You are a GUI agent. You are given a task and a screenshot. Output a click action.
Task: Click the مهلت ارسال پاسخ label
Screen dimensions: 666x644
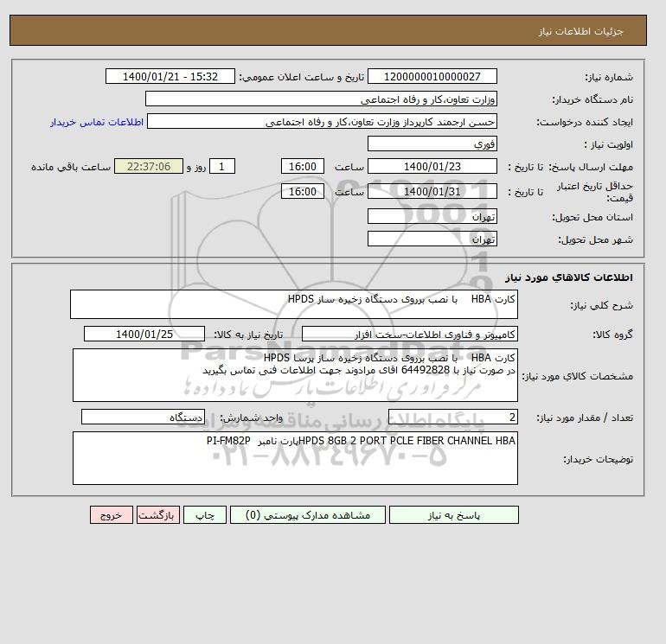coord(592,167)
